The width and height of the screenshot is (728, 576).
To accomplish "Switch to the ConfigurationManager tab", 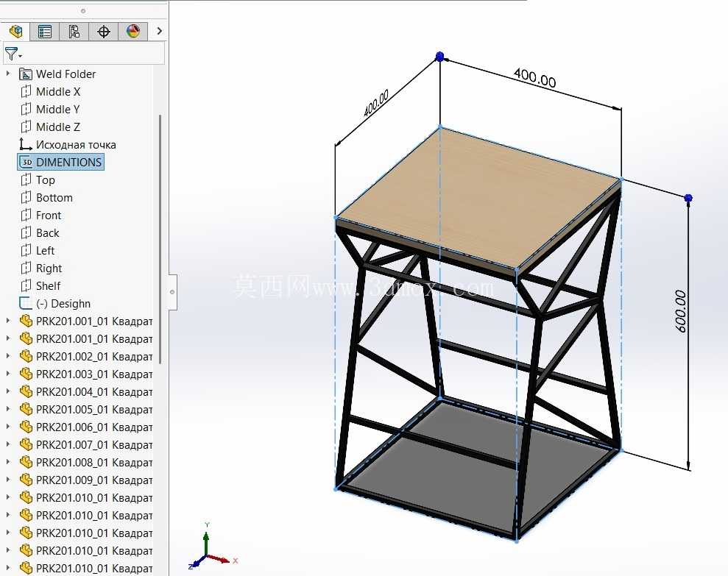I will tap(74, 32).
